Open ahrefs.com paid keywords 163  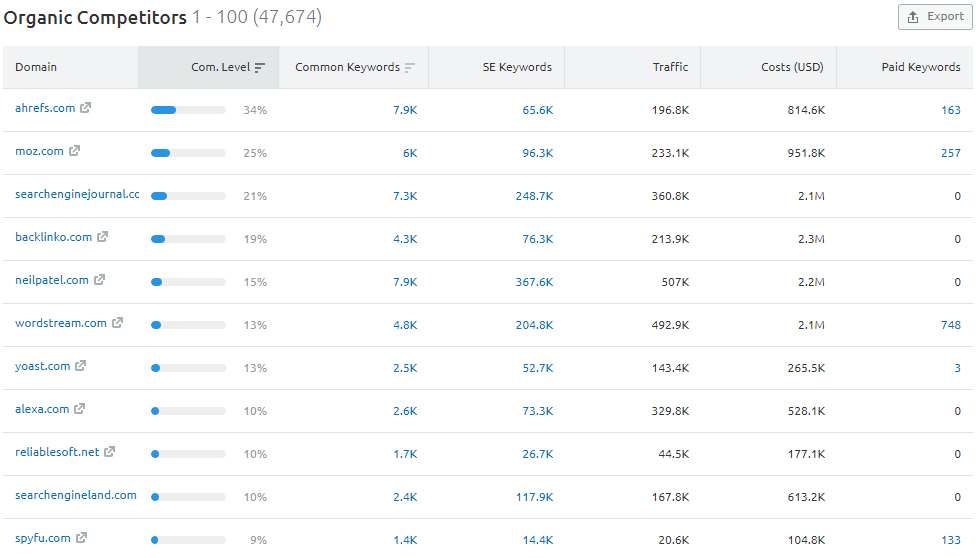pos(951,110)
